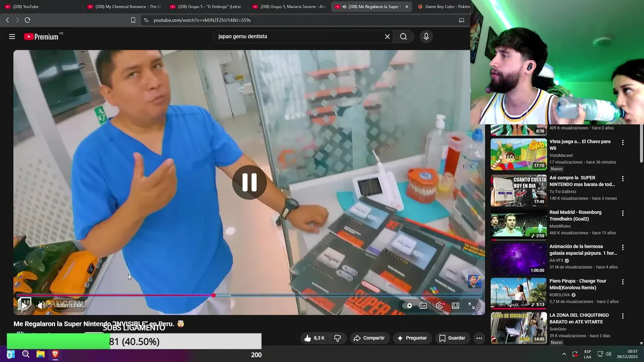Open Real Madrid - Rosenborg thumbnail
The image size is (644, 362).
tap(518, 225)
